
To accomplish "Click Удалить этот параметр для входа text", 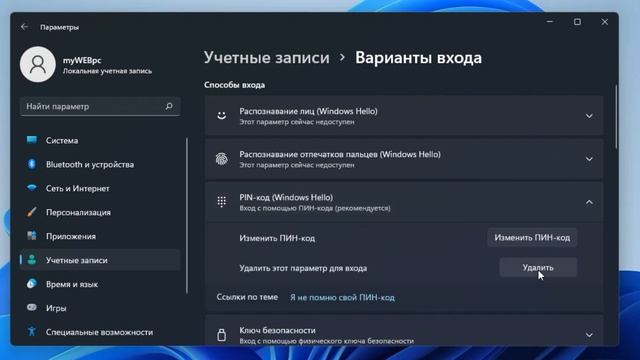I will click(x=303, y=268).
